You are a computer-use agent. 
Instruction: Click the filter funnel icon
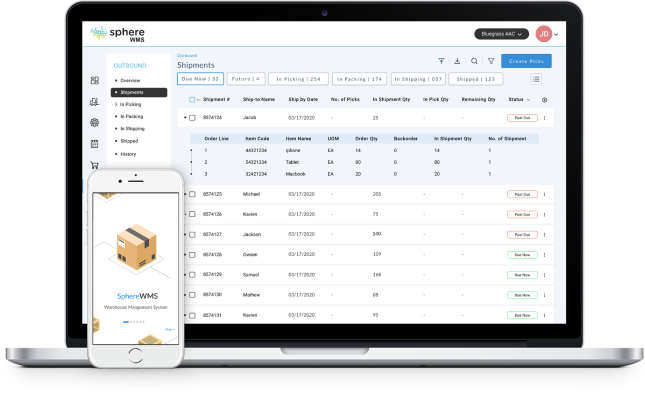[491, 61]
